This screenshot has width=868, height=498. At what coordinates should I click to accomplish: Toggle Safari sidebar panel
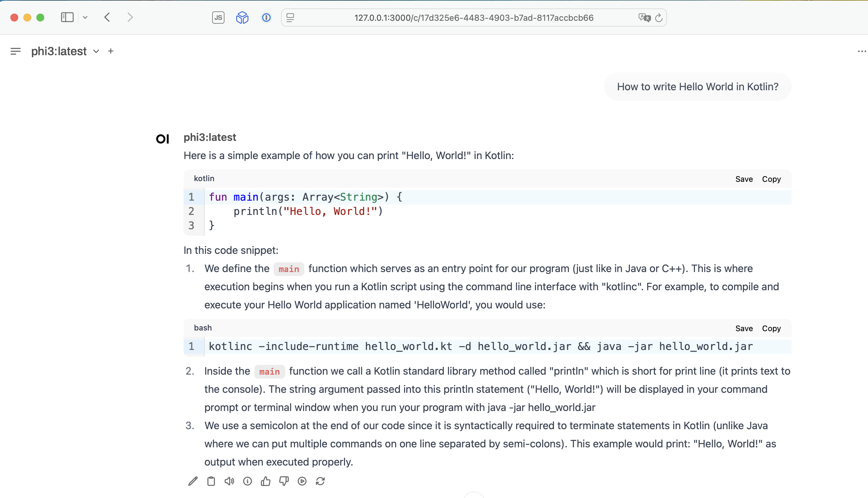[67, 18]
